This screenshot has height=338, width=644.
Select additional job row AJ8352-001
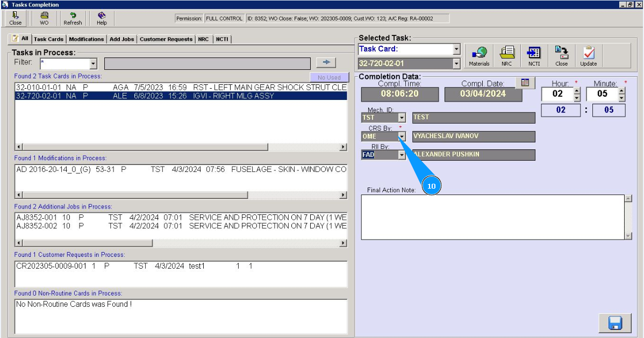point(181,217)
